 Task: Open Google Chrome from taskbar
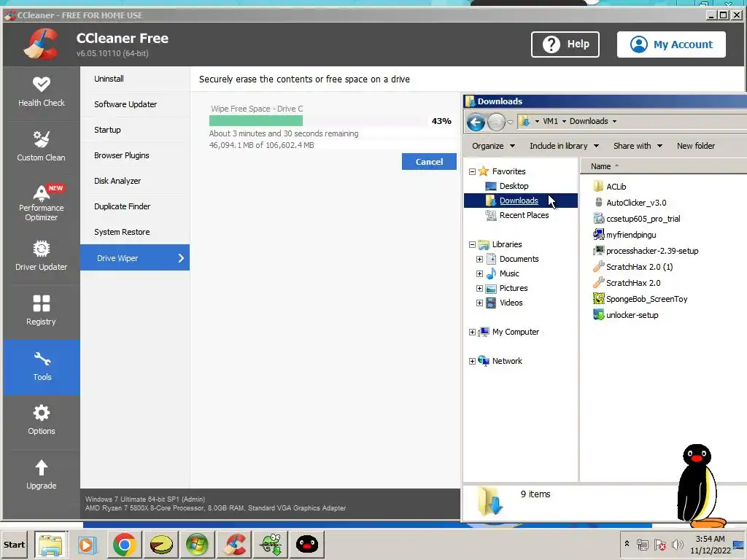pos(124,544)
